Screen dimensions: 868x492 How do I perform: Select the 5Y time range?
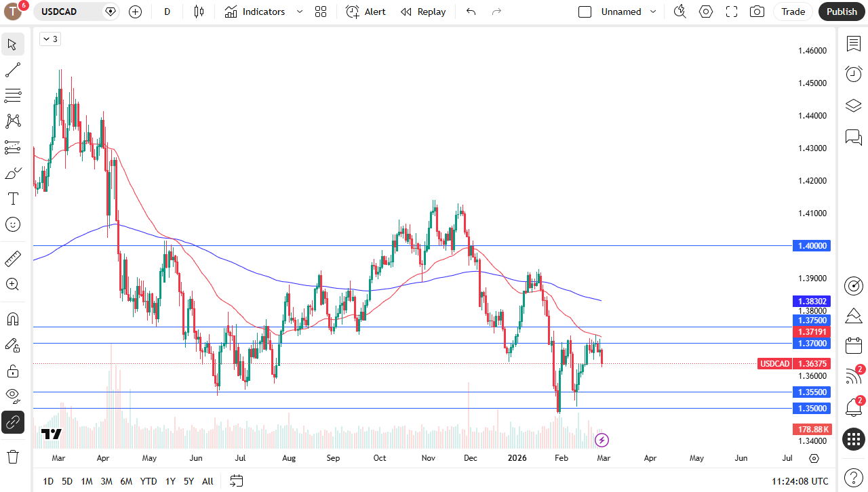coord(189,481)
